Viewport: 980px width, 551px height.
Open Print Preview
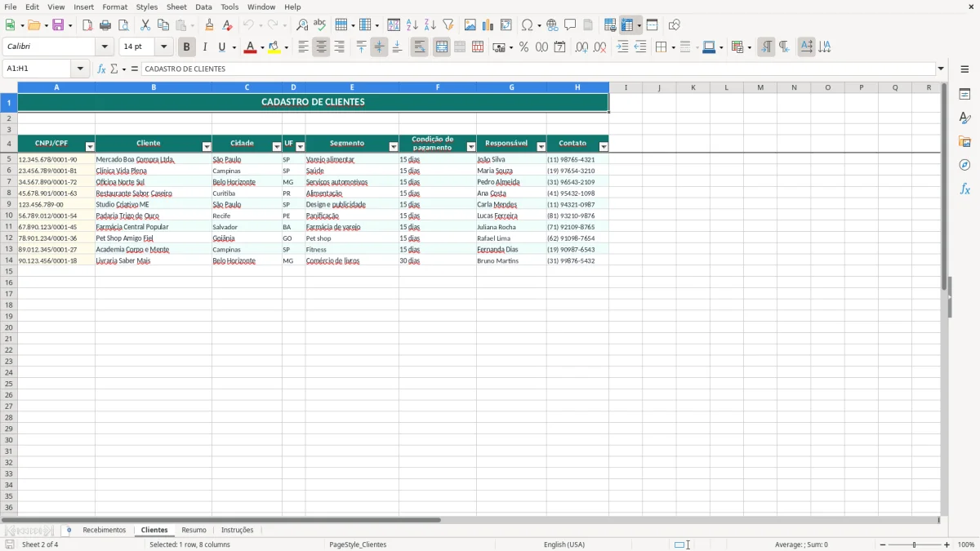pos(123,25)
